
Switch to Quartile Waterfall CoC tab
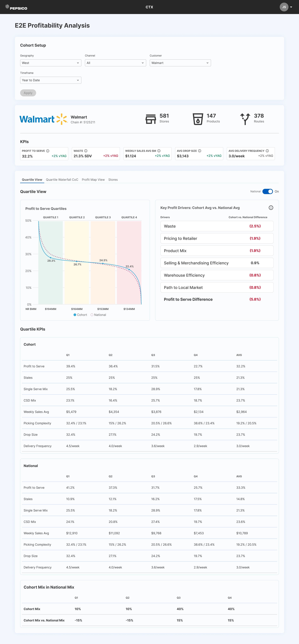62,180
